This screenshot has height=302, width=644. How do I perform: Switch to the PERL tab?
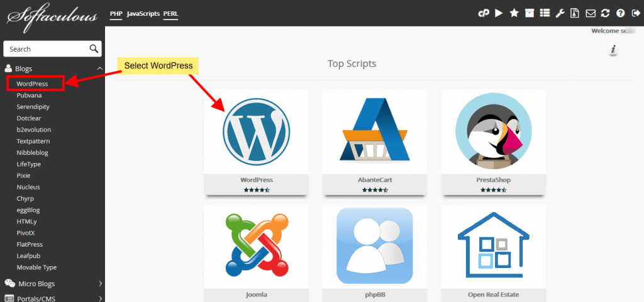pyautogui.click(x=170, y=13)
